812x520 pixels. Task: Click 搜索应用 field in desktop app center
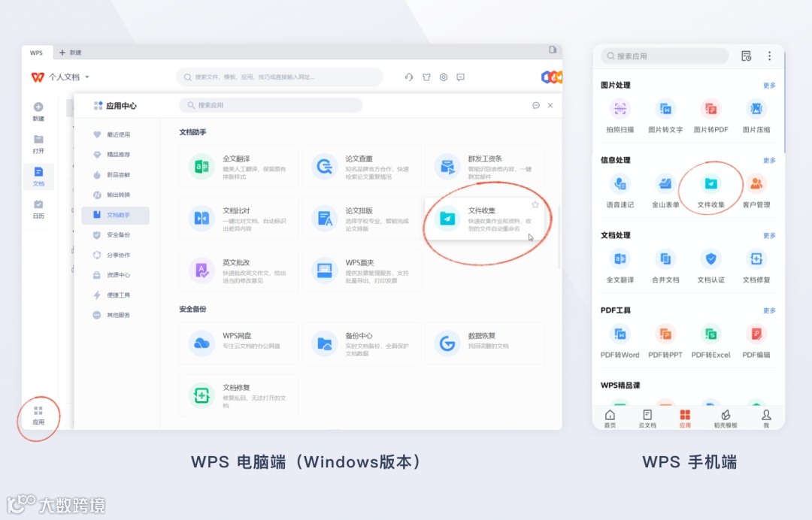[271, 105]
